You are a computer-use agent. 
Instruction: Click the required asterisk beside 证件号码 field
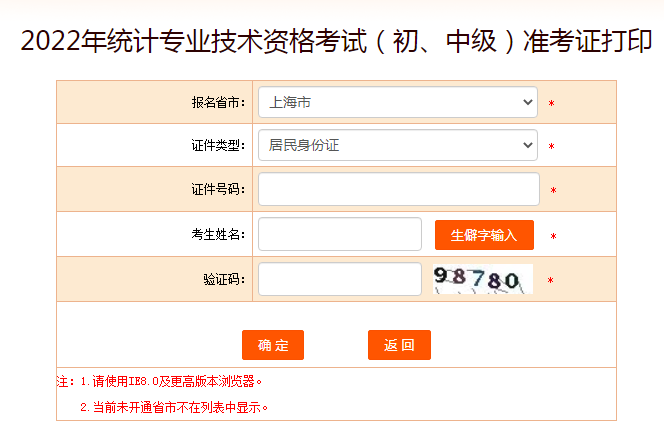pos(553,191)
